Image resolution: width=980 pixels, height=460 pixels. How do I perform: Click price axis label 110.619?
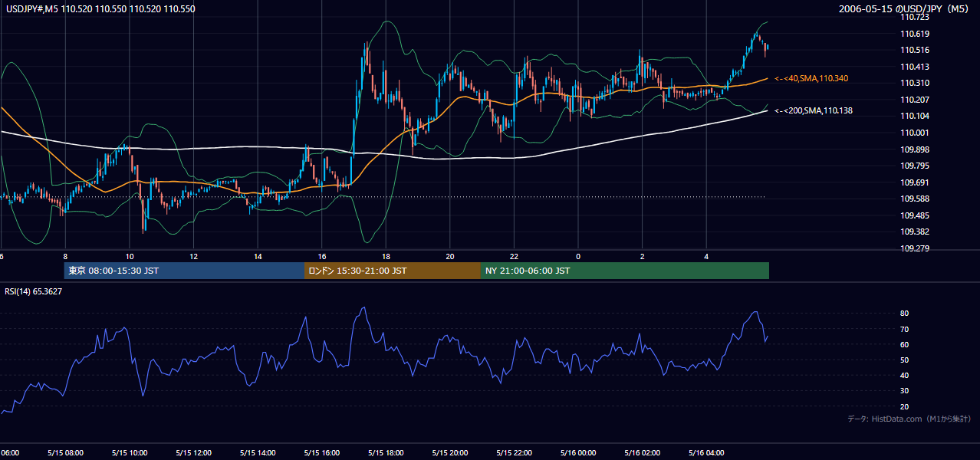[x=915, y=34]
